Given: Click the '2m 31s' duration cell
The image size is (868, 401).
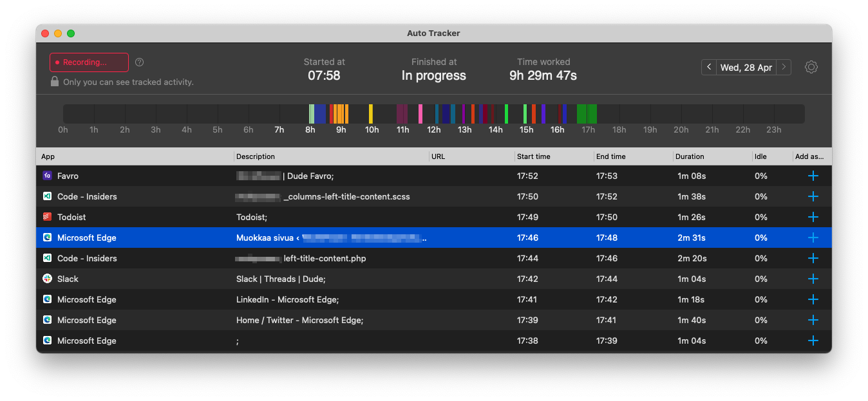Looking at the screenshot, I should pos(692,238).
